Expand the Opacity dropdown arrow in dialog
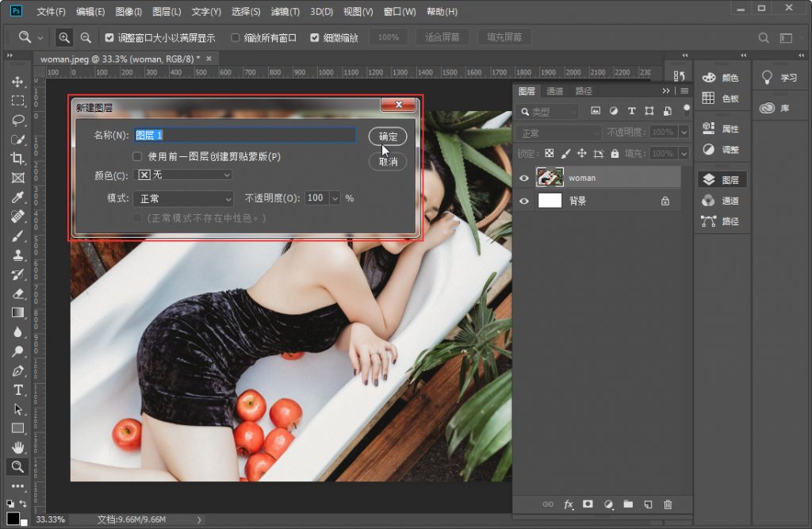The image size is (812, 529). pyautogui.click(x=335, y=198)
